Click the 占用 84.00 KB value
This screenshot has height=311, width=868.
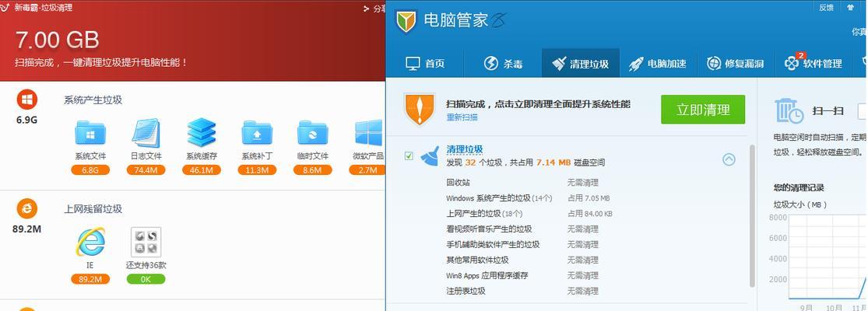tap(590, 213)
